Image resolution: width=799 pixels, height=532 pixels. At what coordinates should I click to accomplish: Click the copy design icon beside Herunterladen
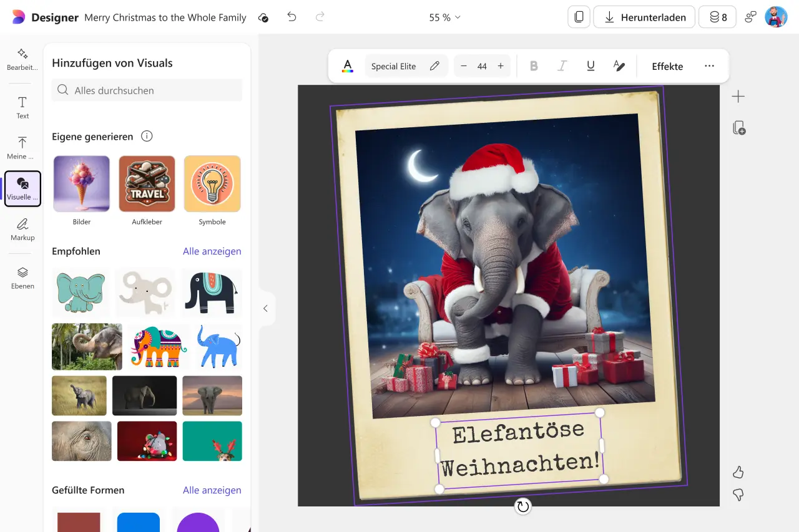pyautogui.click(x=578, y=17)
